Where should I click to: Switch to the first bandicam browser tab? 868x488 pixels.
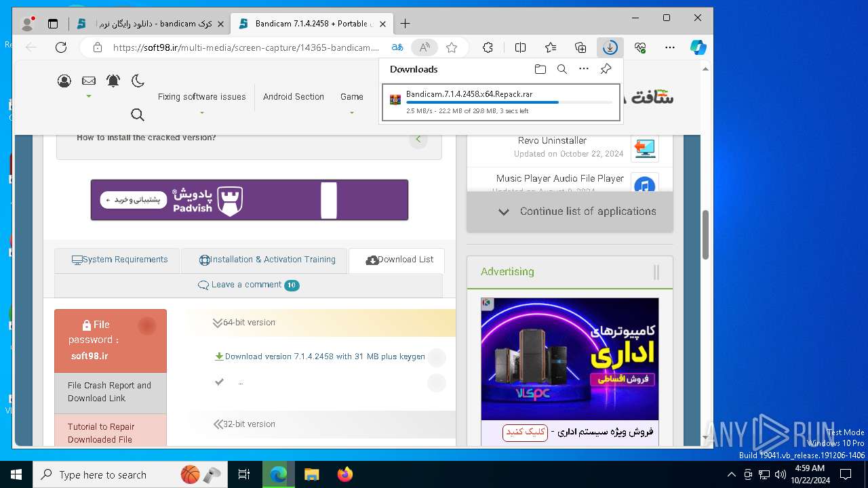150,24
